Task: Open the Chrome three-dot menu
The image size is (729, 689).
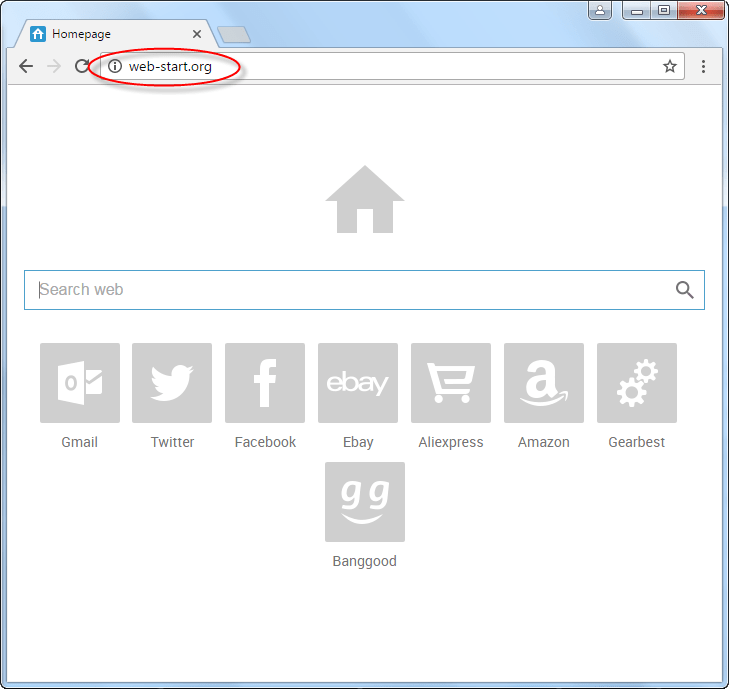Action: click(703, 66)
